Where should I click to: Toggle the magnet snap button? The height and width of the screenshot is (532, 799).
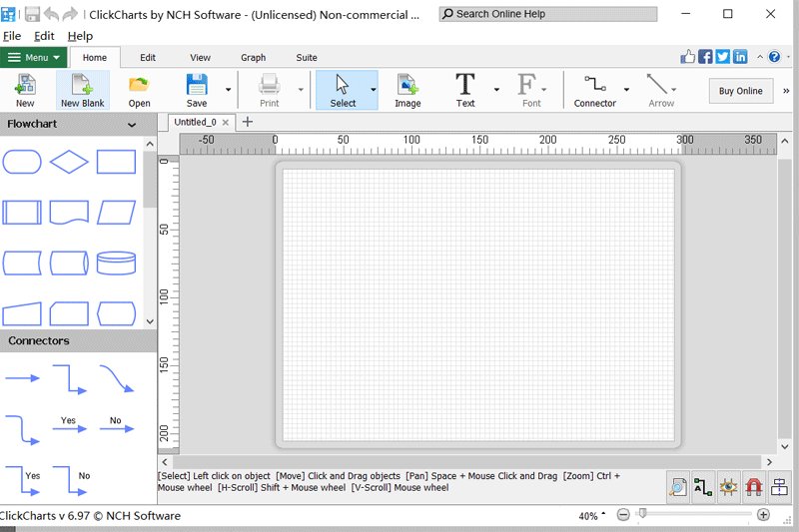click(x=754, y=487)
